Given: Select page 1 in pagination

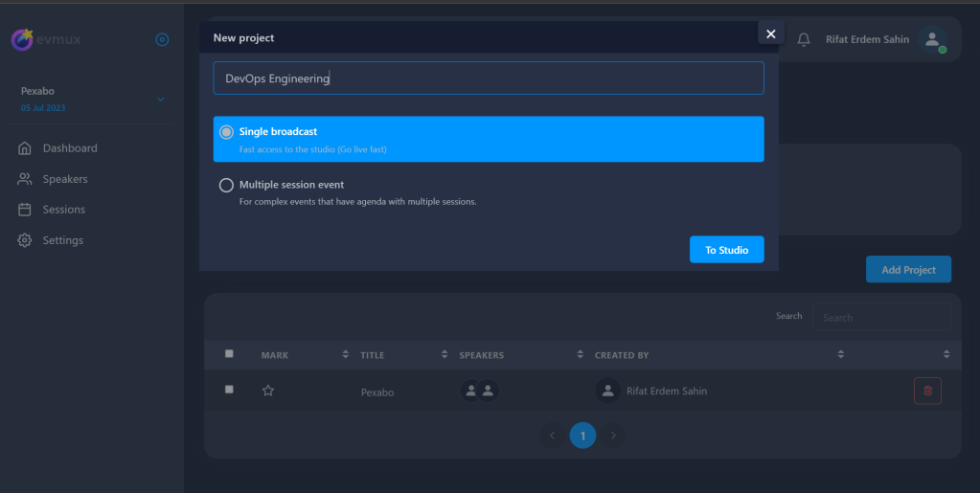Looking at the screenshot, I should click(582, 436).
